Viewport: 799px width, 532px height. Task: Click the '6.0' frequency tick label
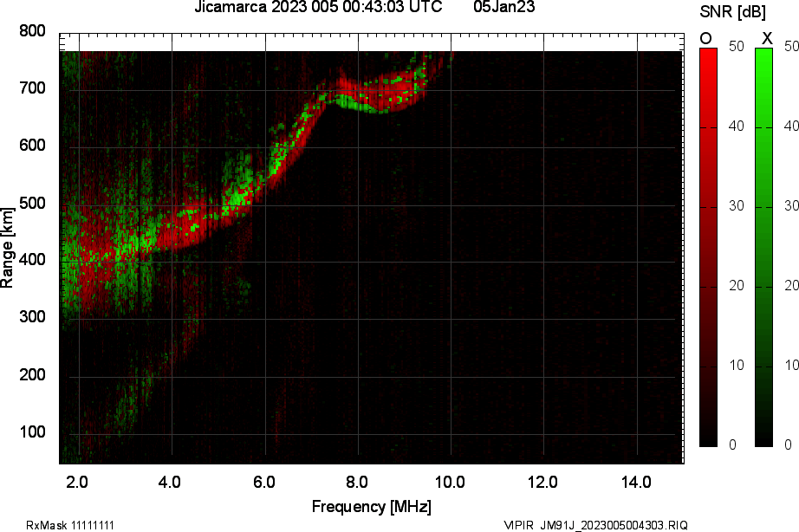[x=264, y=482]
